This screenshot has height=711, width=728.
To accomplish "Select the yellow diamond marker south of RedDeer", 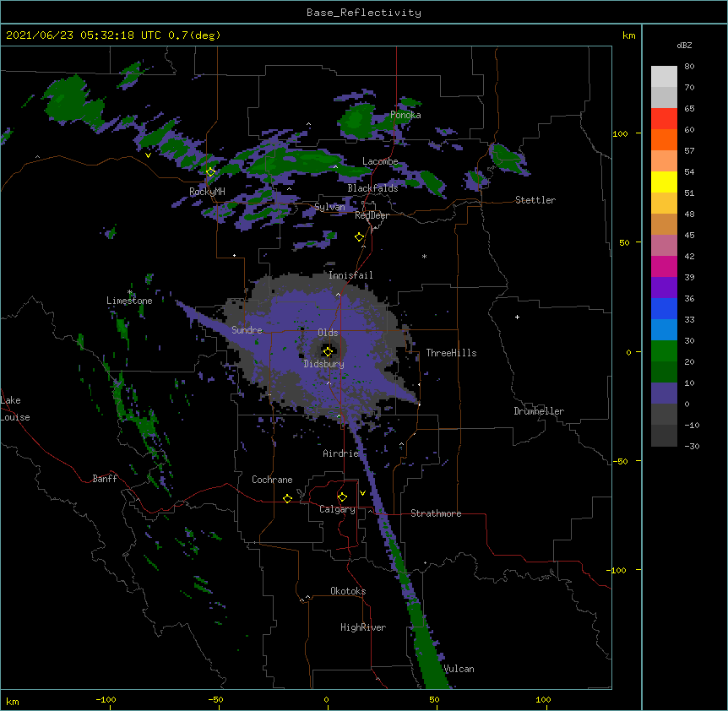I will [360, 237].
